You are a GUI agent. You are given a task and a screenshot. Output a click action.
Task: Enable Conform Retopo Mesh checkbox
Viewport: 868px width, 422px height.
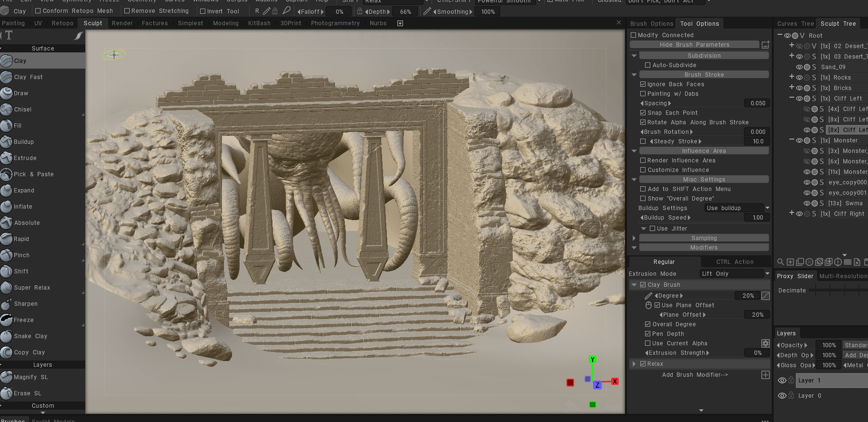tap(38, 11)
